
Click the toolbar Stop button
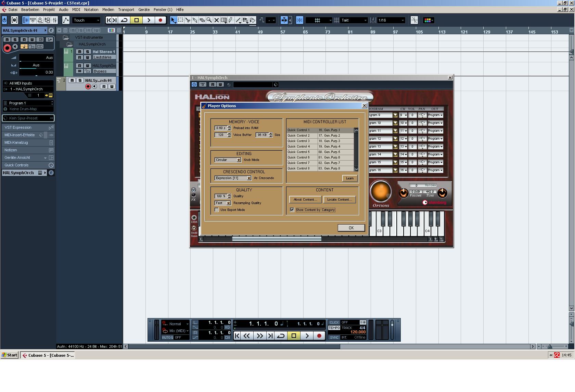tap(137, 20)
